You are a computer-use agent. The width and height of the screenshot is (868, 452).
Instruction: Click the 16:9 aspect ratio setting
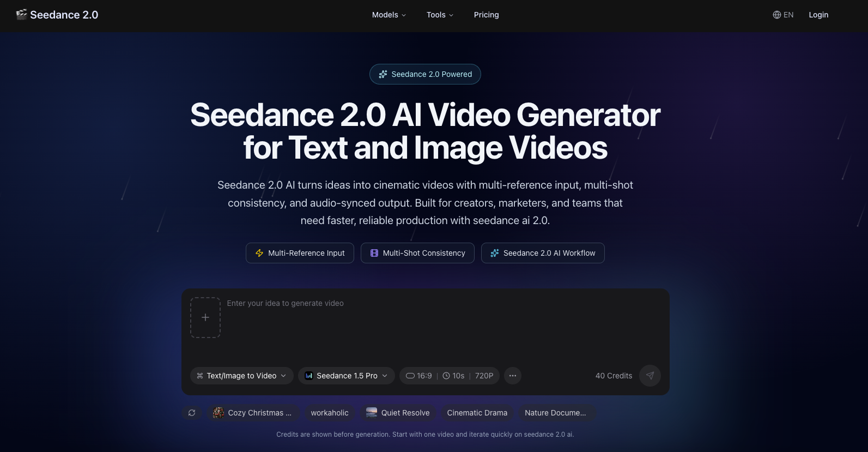[x=419, y=376]
